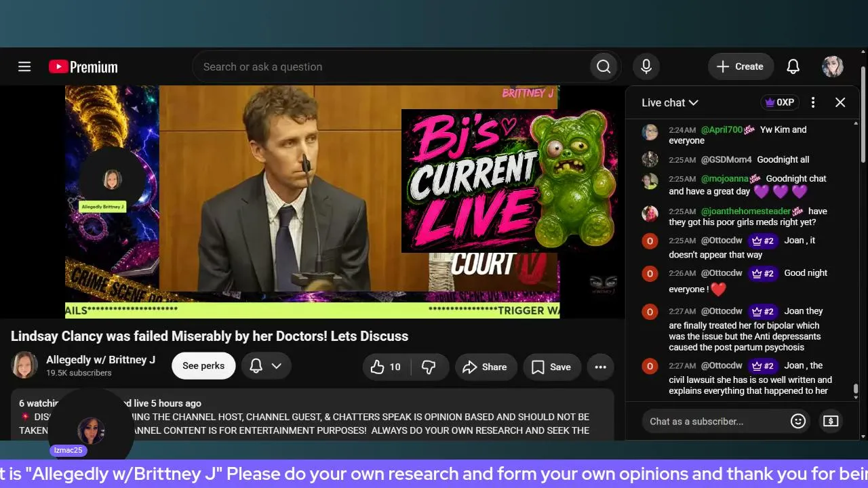Click Ottocdw's avatar beside "Good night everyone"
Viewport: 868px width, 488px height.
click(x=650, y=273)
